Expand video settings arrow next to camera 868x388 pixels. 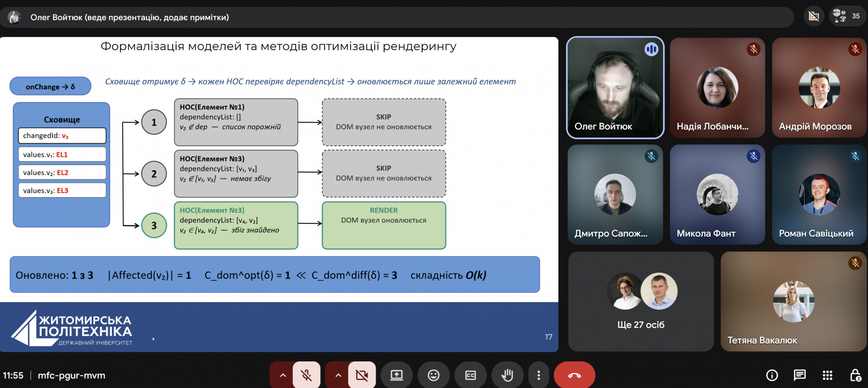(338, 375)
